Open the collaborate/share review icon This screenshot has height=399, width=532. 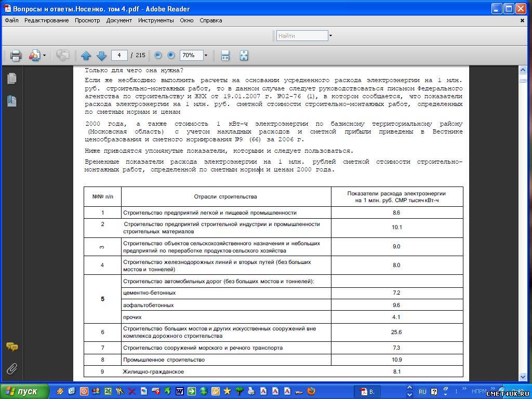point(35,55)
